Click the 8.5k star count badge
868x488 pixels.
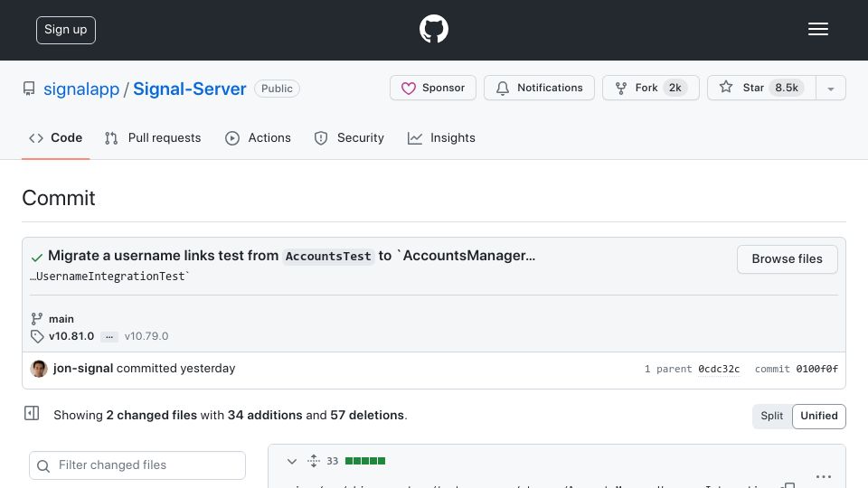786,88
